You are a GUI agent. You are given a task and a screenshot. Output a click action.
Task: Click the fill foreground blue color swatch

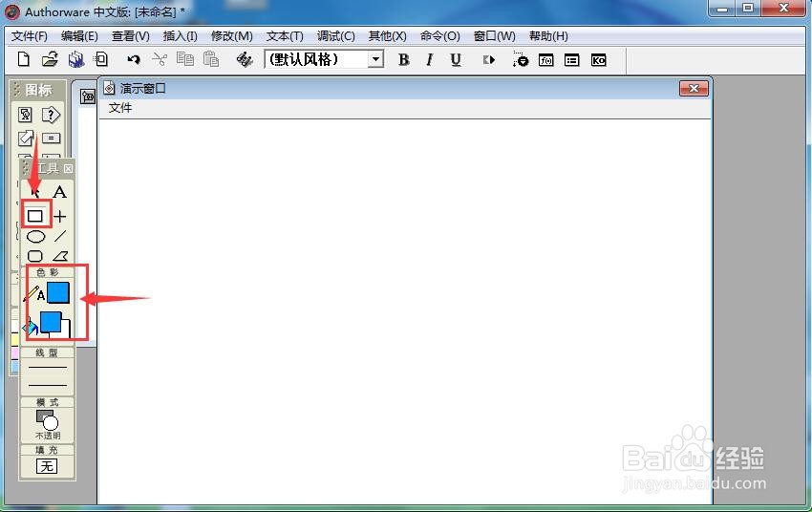click(51, 322)
